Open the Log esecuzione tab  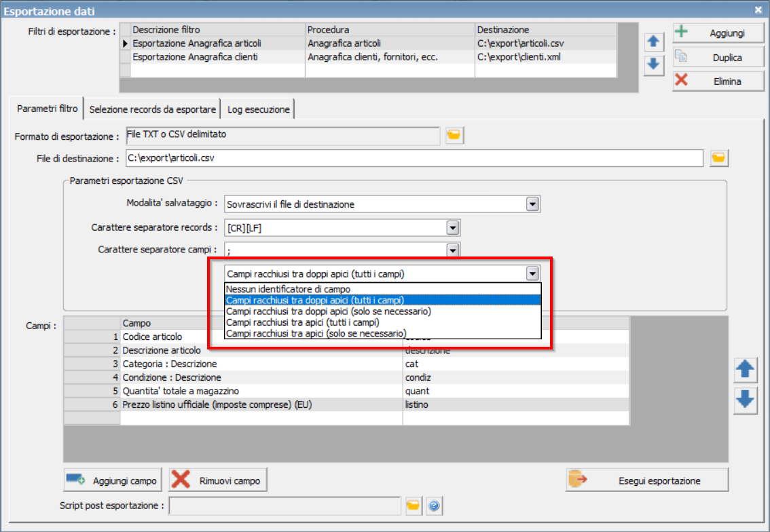[x=258, y=109]
